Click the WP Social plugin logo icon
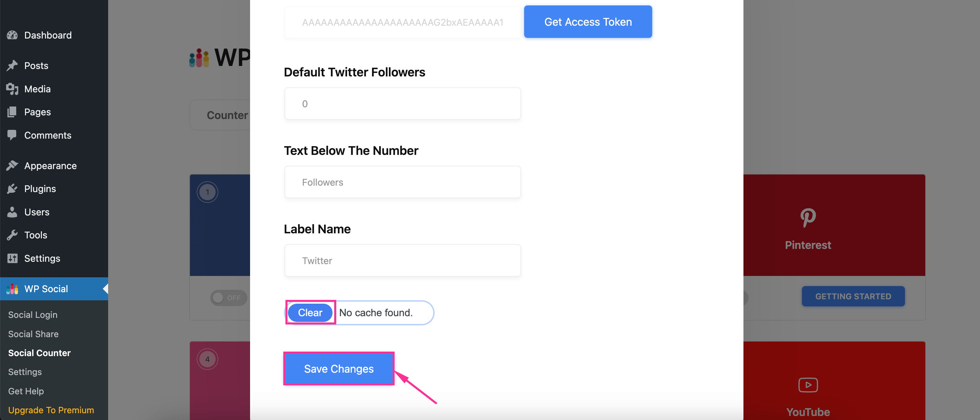This screenshot has width=980, height=420. point(12,289)
